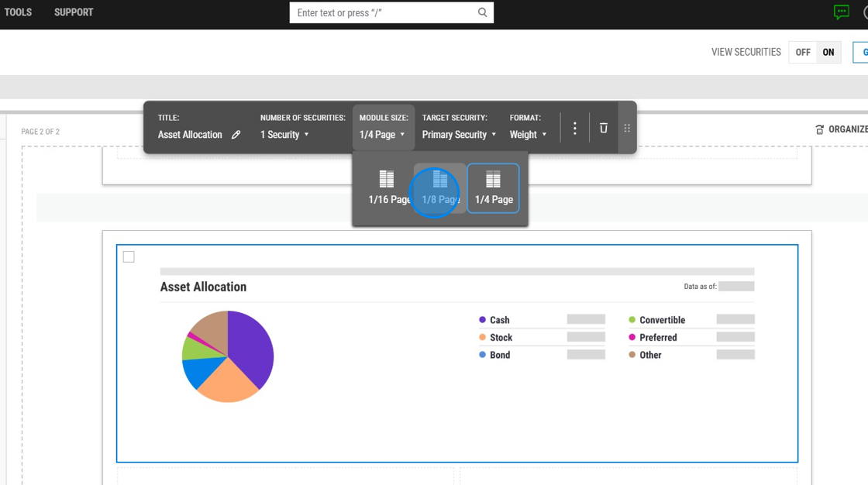Open the green chat feedback icon
Image resolution: width=868 pixels, height=485 pixels.
pyautogui.click(x=842, y=12)
